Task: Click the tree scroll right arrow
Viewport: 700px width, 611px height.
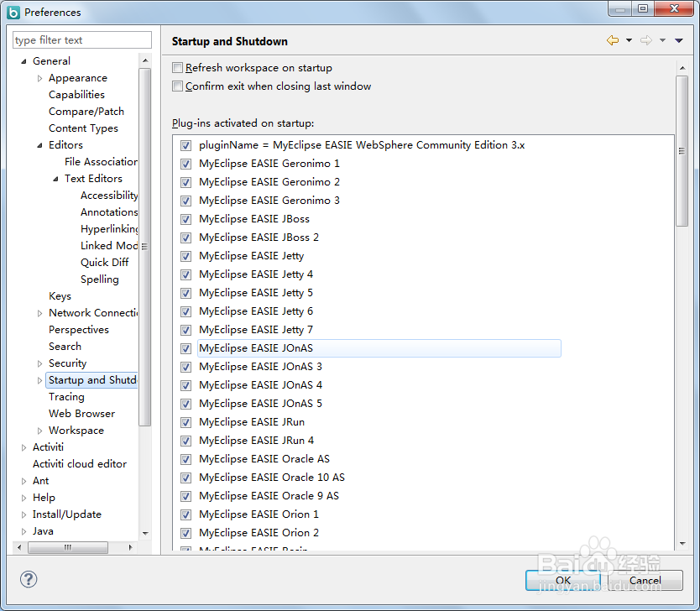Action: coord(130,547)
